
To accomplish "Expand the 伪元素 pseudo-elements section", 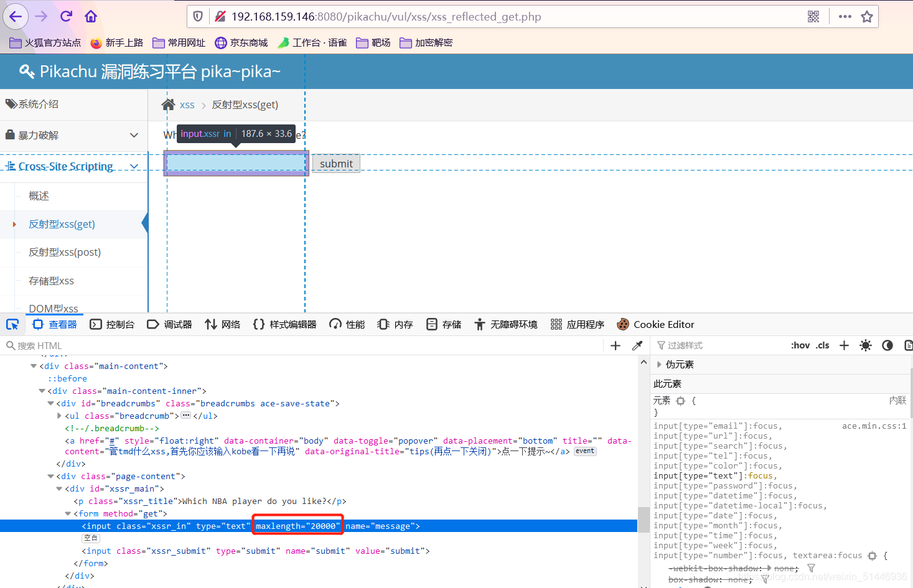I will [659, 365].
